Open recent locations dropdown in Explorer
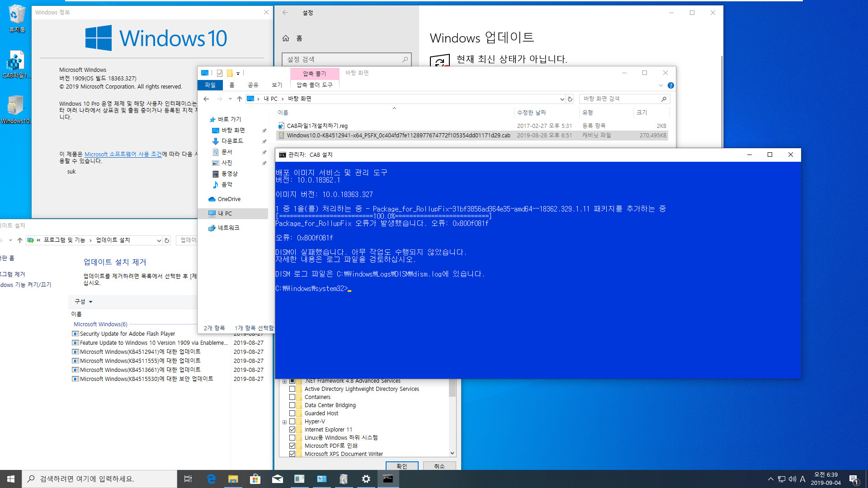This screenshot has width=868, height=488. [x=230, y=99]
